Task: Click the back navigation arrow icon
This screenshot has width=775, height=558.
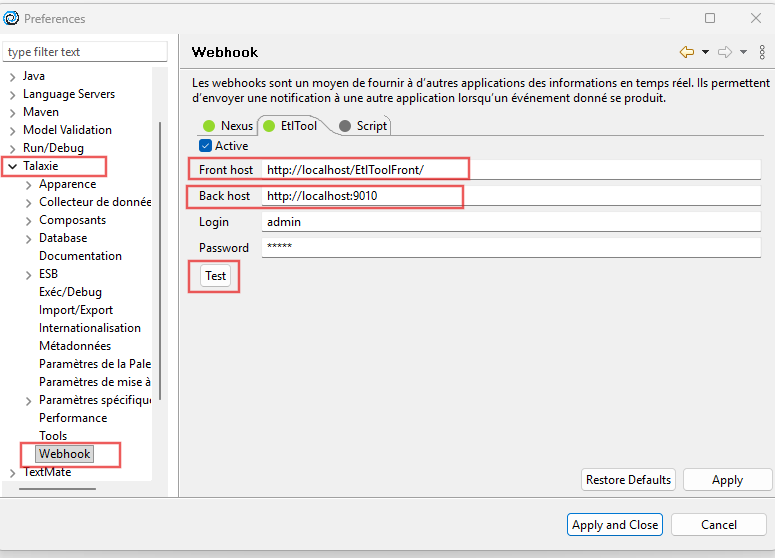Action: (686, 52)
